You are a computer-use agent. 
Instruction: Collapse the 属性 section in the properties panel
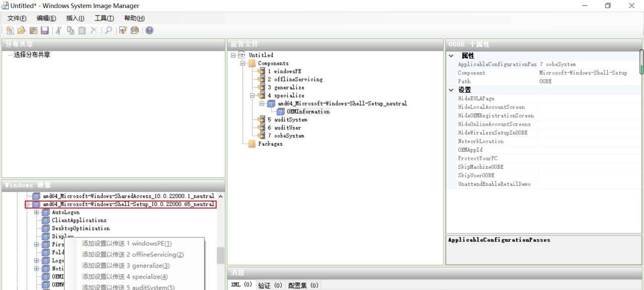(x=451, y=56)
